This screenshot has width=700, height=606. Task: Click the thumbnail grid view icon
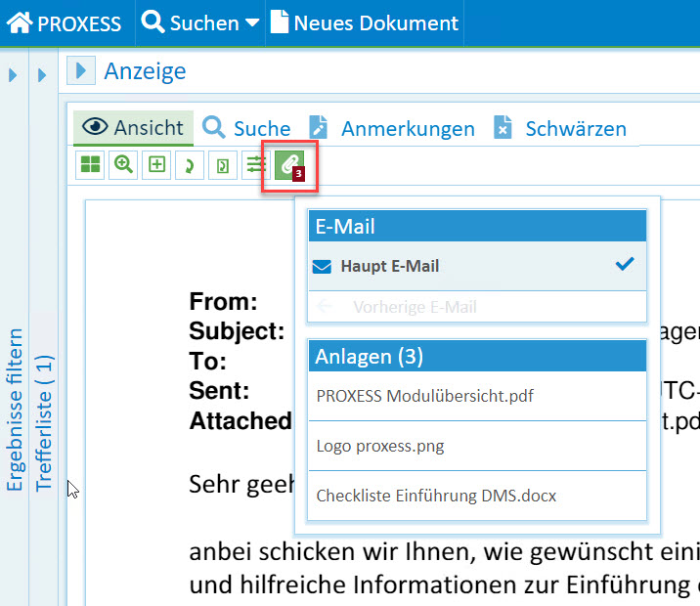pos(90,166)
